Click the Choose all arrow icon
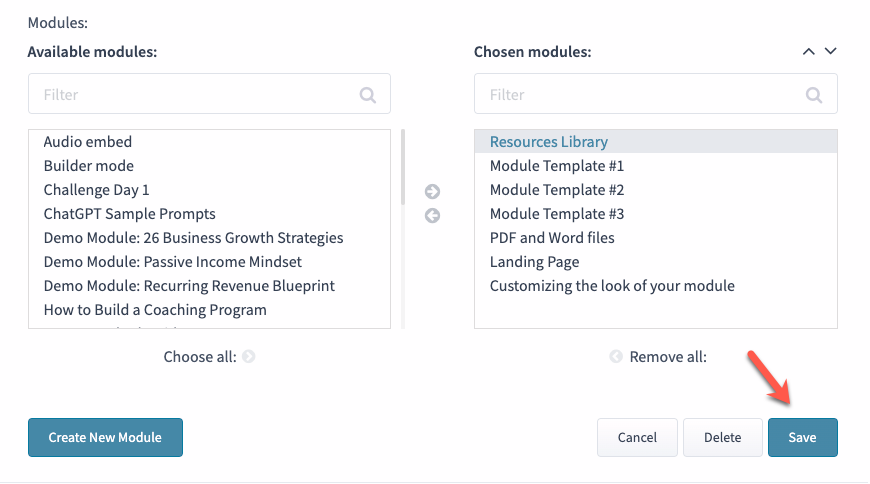The image size is (870, 484). click(x=249, y=357)
